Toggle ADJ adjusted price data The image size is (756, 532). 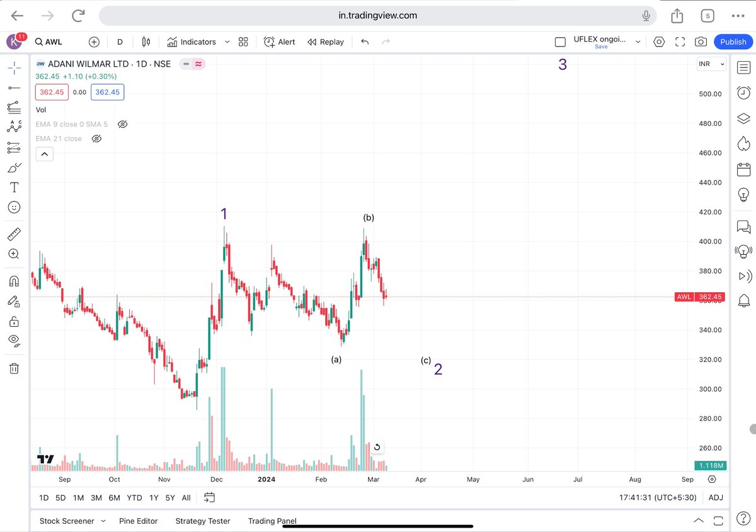click(716, 497)
